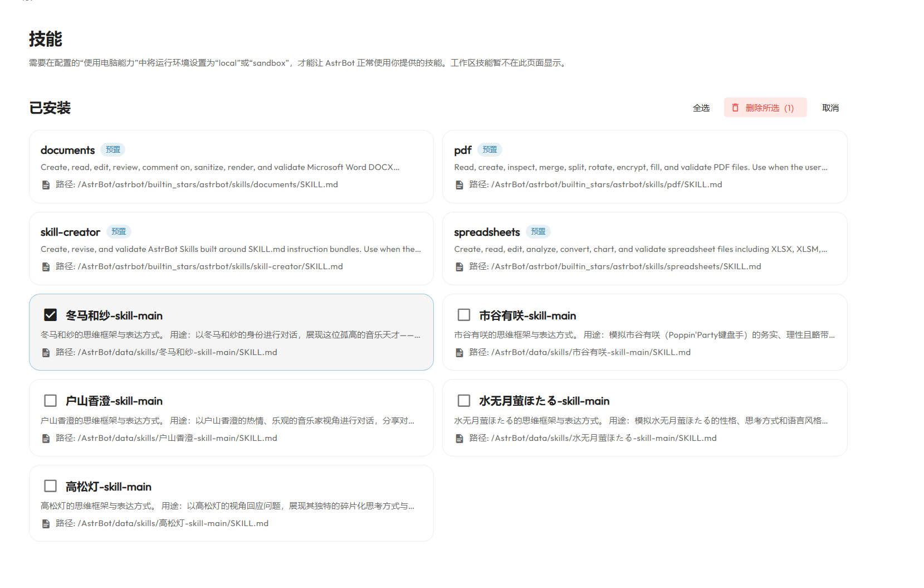Check the 户山香澄-skill-main checkbox
This screenshot has height=588, width=924.
click(50, 401)
